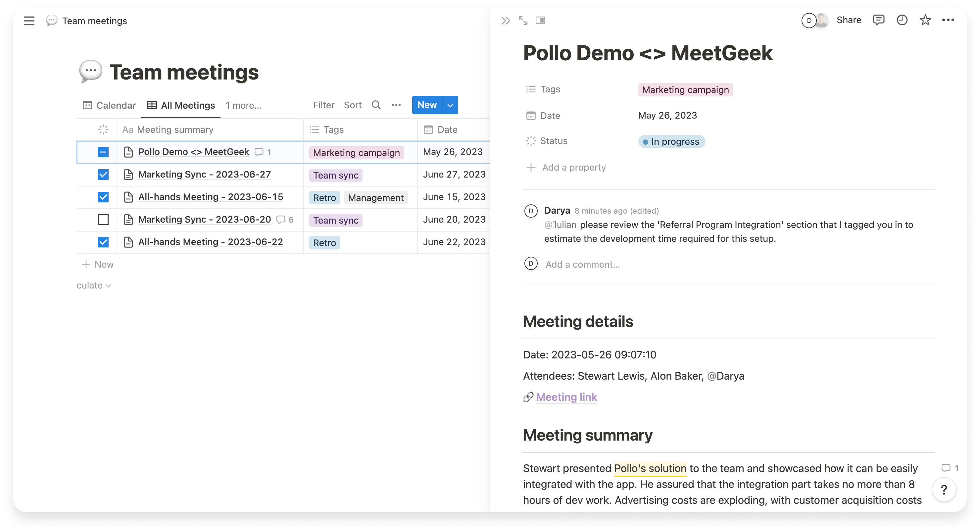Collapse the Pollo Demo side peek panel
Image resolution: width=980 pixels, height=532 pixels.
[x=506, y=20]
